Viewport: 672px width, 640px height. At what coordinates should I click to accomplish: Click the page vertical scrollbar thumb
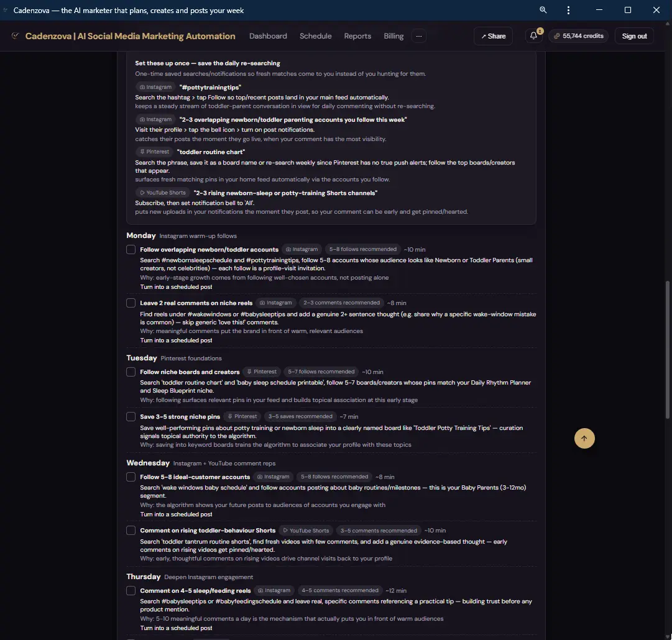(667, 350)
